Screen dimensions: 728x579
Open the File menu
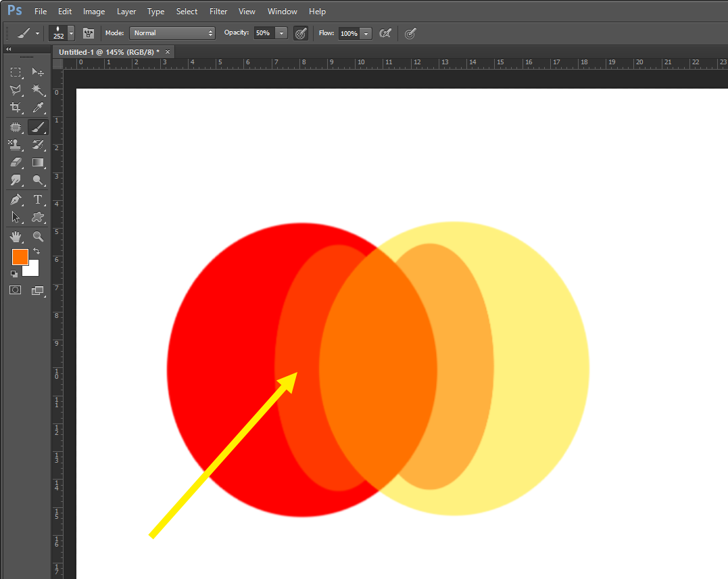pyautogui.click(x=41, y=11)
